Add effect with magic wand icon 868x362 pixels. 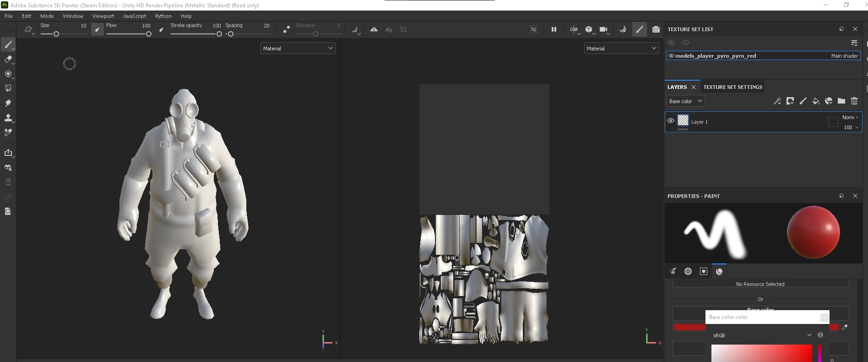pyautogui.click(x=777, y=101)
